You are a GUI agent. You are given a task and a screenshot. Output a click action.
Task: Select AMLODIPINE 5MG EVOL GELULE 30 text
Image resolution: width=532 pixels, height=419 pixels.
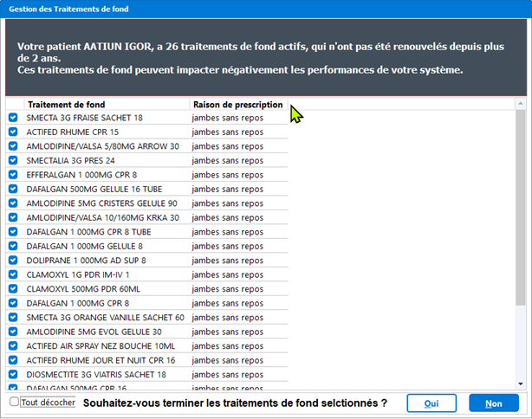[94, 332]
